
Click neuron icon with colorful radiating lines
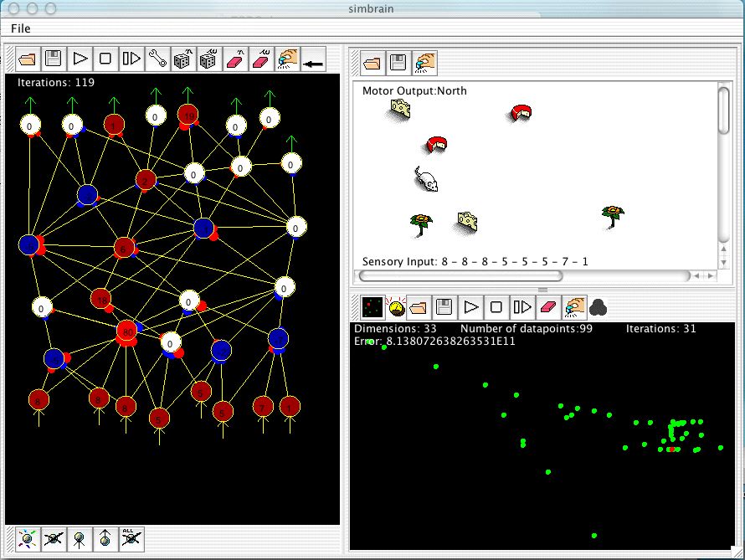(28, 538)
